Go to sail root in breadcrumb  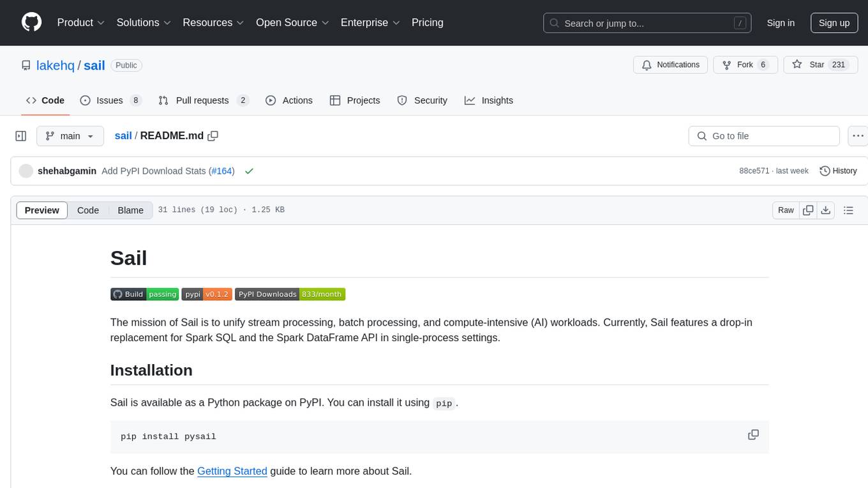[123, 136]
